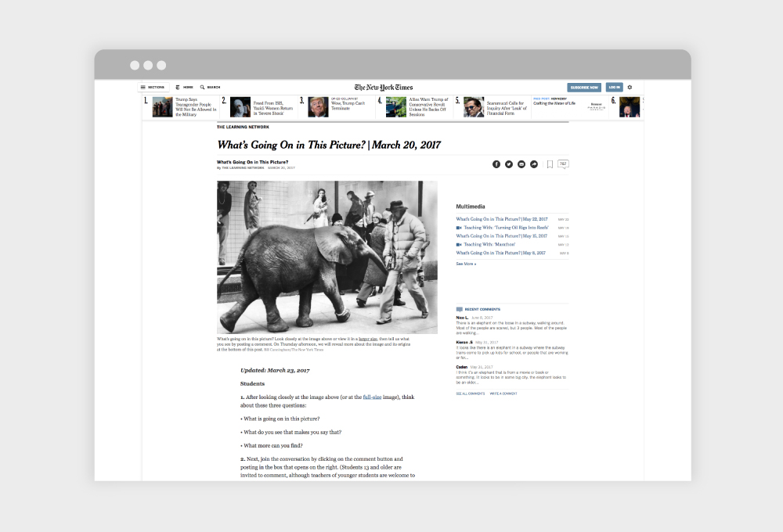Image resolution: width=783 pixels, height=532 pixels.
Task: Open 'What's Going On in This Picture? | May 15, 2017'
Action: [501, 236]
